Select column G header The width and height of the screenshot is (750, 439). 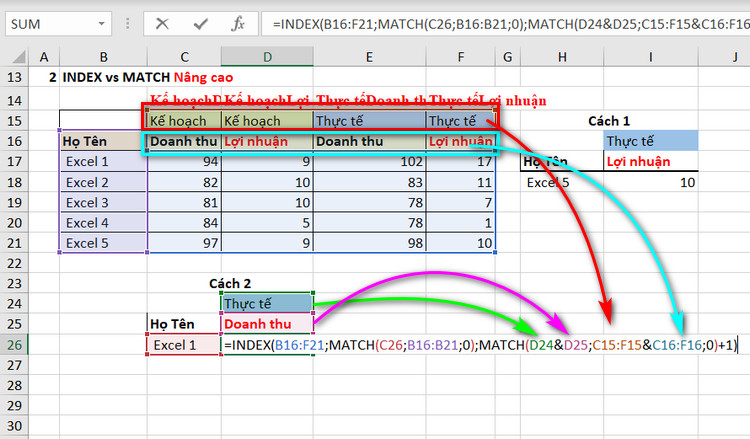click(x=507, y=57)
